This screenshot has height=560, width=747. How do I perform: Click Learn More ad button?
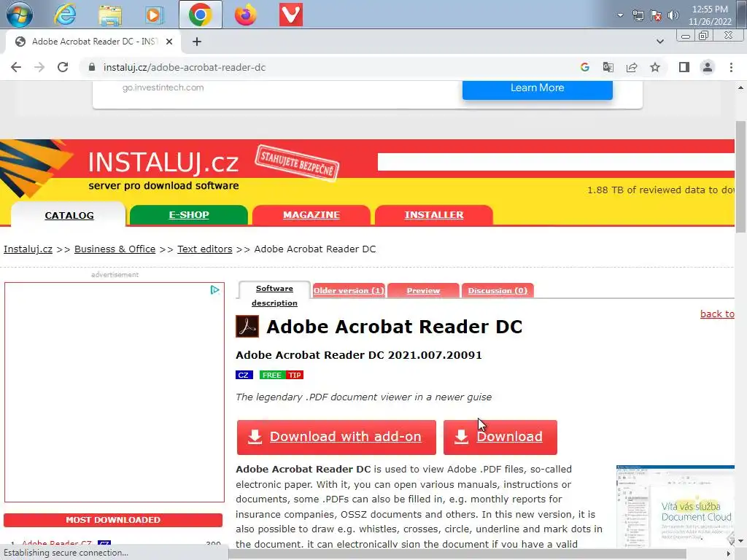538,88
